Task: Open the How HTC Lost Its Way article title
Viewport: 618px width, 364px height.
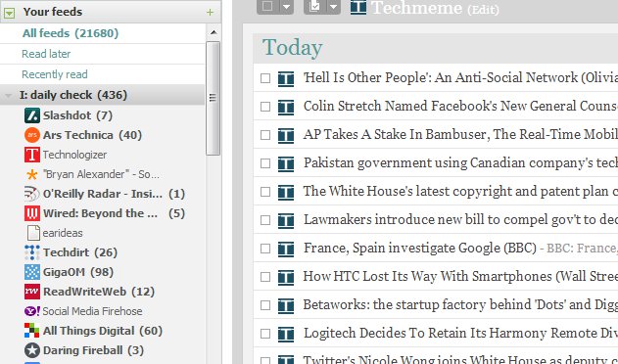Action: (459, 276)
